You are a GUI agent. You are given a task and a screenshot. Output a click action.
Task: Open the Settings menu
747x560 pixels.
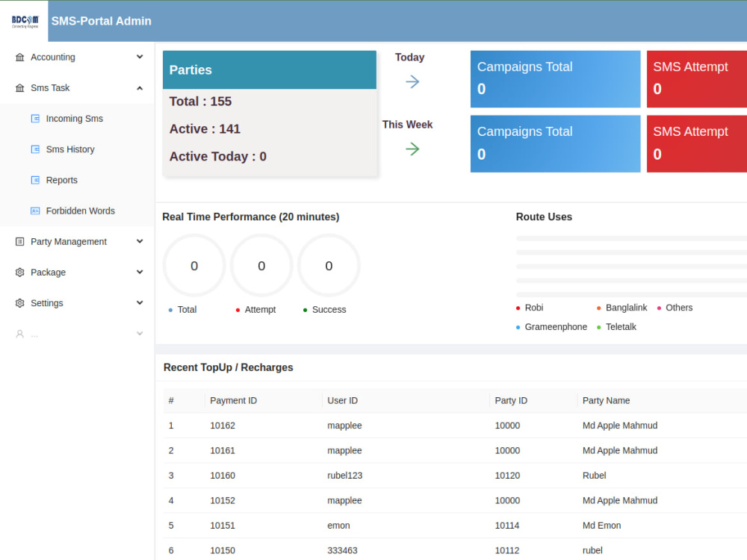coord(77,303)
